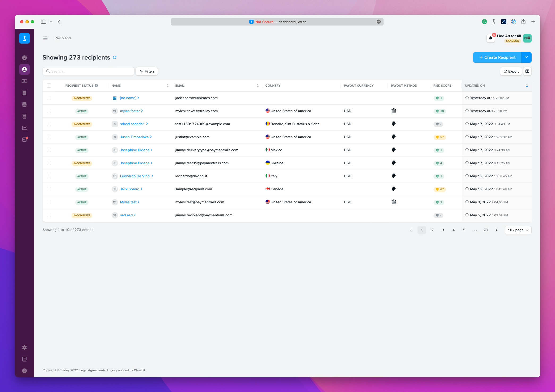Sort by Updated On column arrows
This screenshot has height=392, width=555.
point(527,86)
